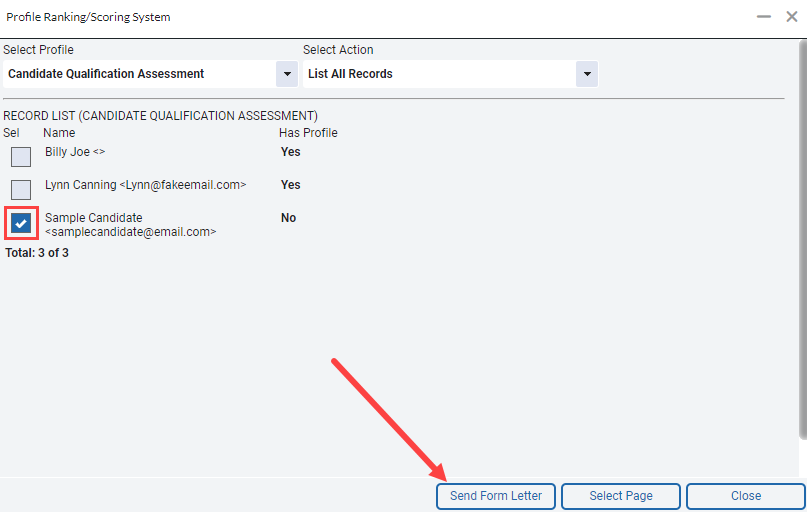Click the vertical scrollbar on right side
807x512 pixels.
coord(803,240)
